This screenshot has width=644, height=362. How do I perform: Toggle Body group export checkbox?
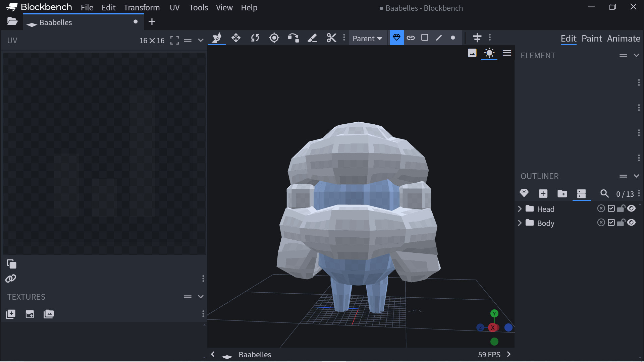tap(611, 223)
